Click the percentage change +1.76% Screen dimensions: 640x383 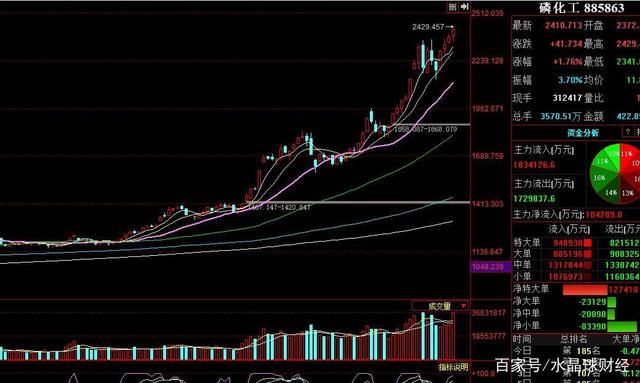click(x=568, y=62)
